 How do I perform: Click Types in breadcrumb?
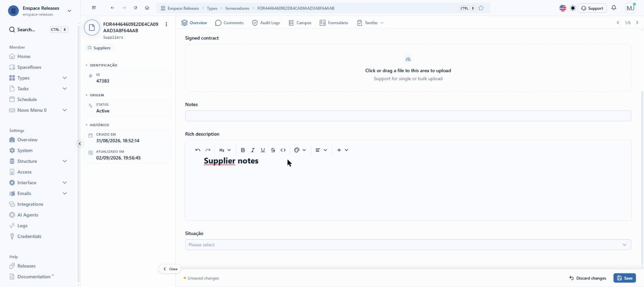[x=212, y=8]
